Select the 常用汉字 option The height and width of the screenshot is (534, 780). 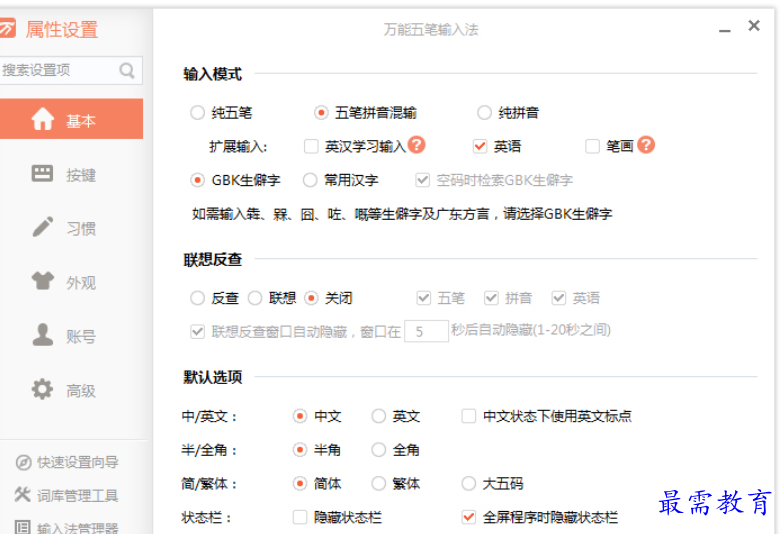pos(310,180)
